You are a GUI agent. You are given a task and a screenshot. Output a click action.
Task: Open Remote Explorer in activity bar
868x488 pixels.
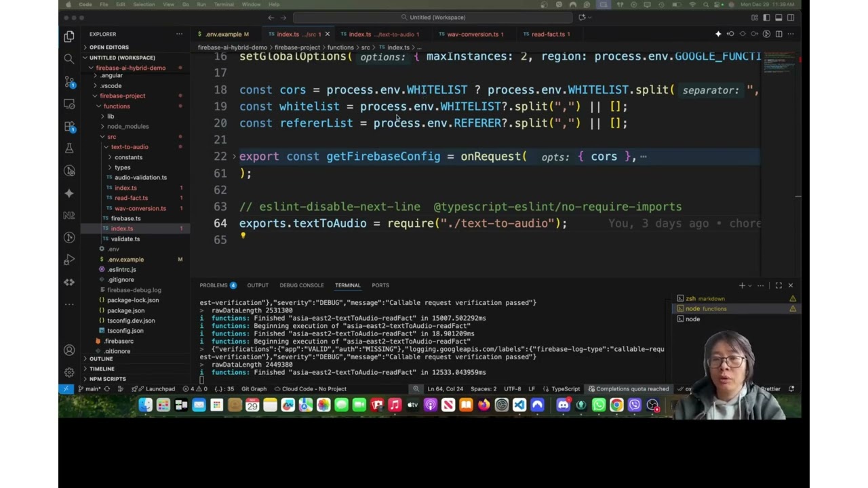(x=69, y=104)
